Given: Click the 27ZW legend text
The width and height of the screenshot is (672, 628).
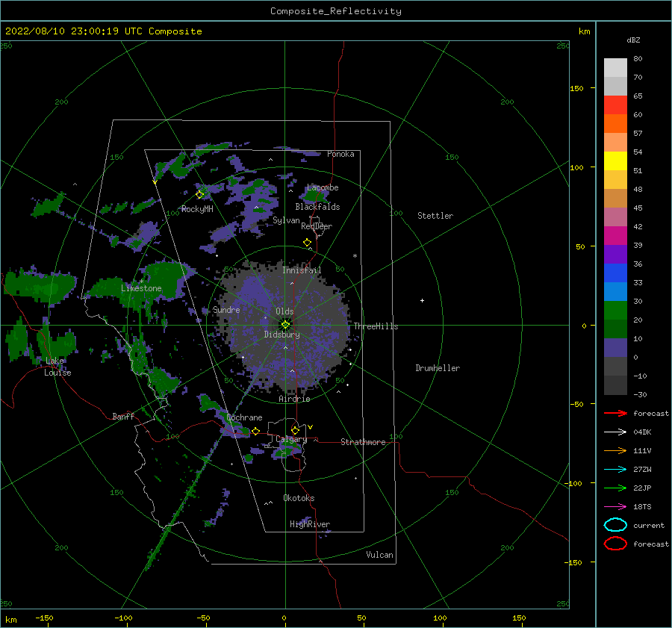Looking at the screenshot, I should [x=642, y=470].
